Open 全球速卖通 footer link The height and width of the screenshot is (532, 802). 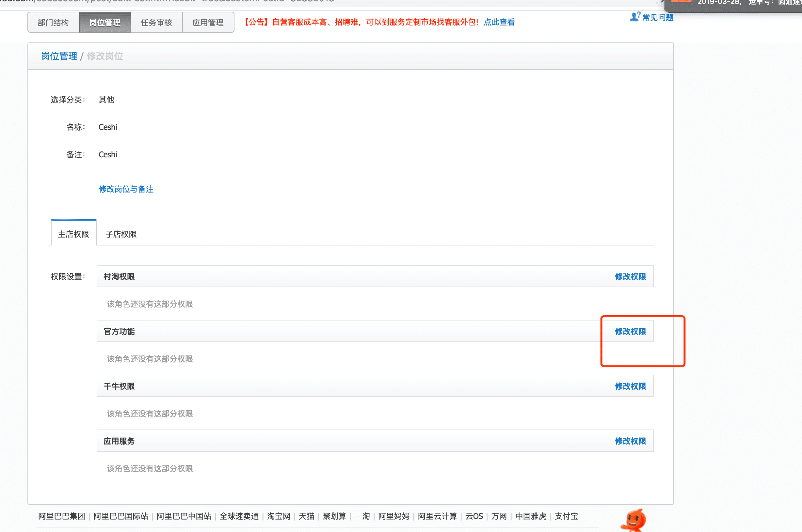click(x=239, y=516)
